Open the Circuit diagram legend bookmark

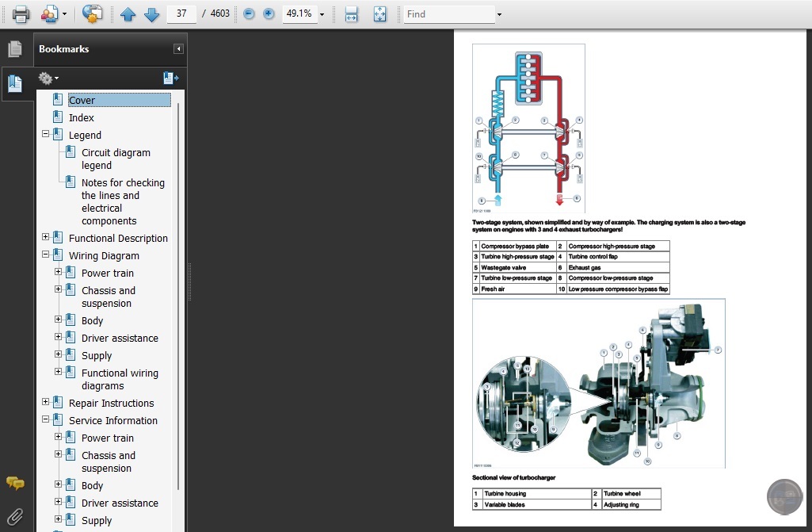tap(116, 159)
